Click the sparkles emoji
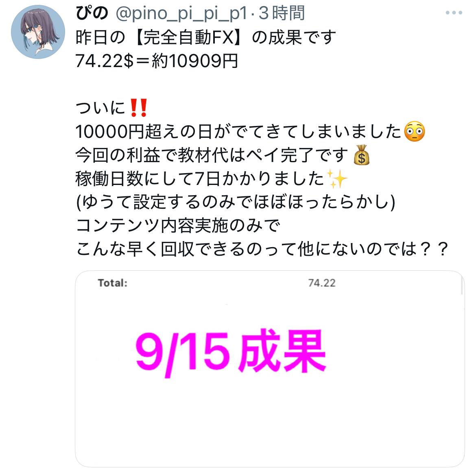 tap(337, 178)
